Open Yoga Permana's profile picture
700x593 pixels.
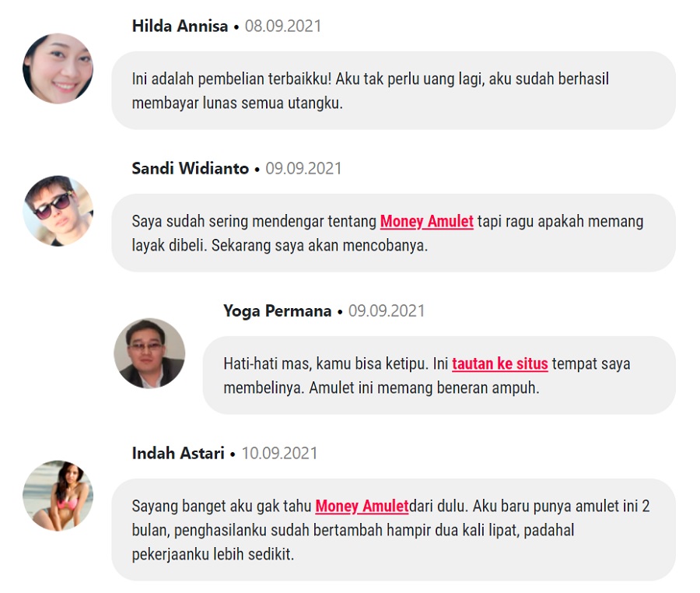click(x=149, y=353)
